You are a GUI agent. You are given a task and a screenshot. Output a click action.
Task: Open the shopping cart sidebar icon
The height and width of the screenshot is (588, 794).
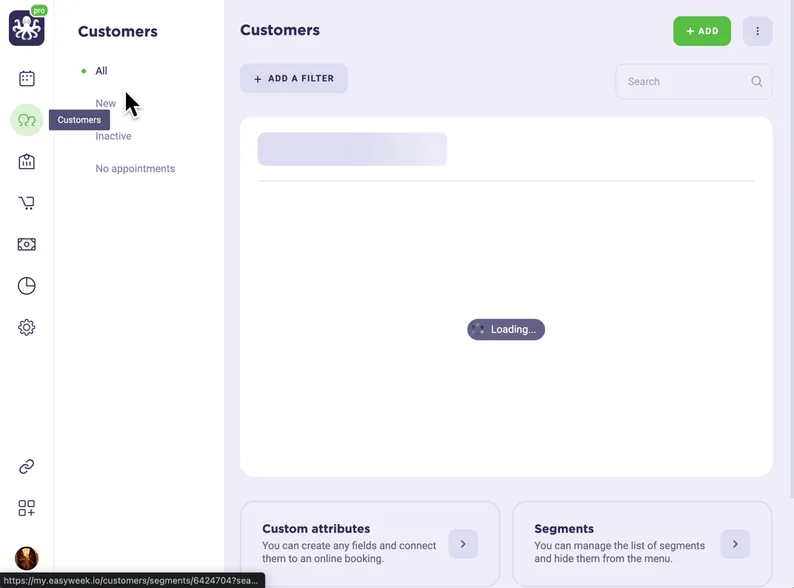(27, 203)
